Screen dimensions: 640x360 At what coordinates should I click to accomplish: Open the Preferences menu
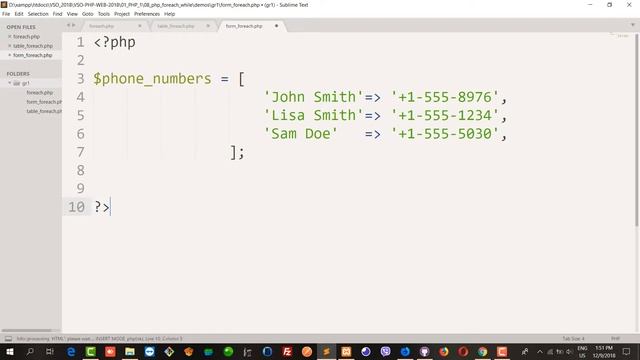coord(147,14)
